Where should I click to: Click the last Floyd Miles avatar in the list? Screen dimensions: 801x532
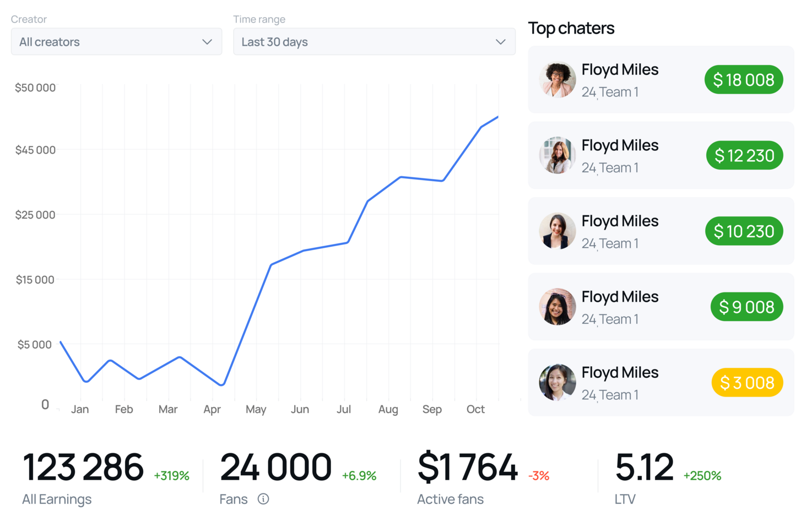(x=557, y=382)
